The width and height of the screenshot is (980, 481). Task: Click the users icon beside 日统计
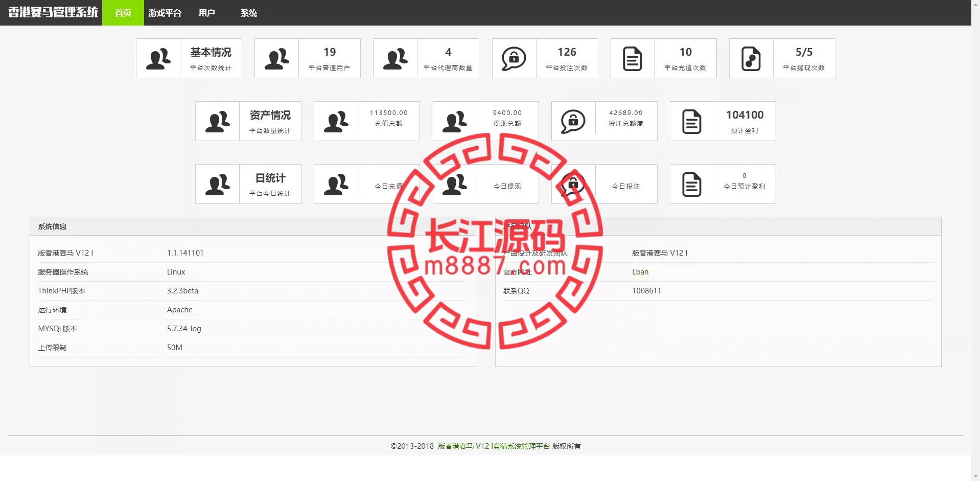point(218,185)
